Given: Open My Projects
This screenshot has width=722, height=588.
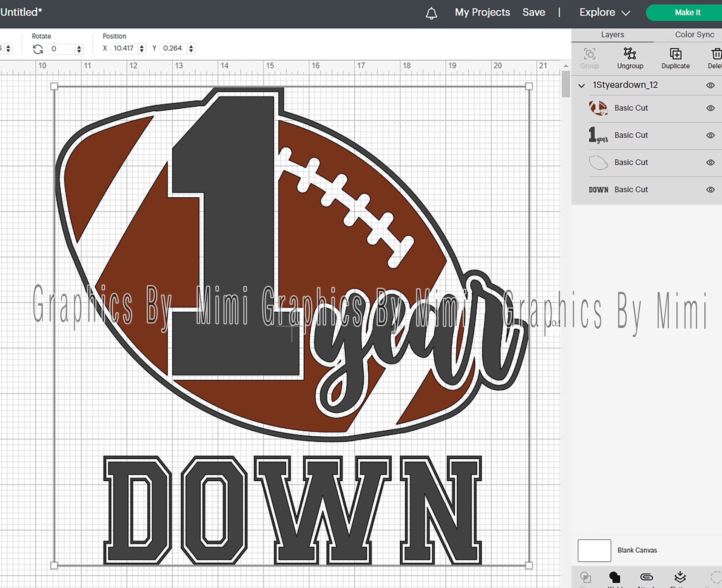Looking at the screenshot, I should click(482, 12).
